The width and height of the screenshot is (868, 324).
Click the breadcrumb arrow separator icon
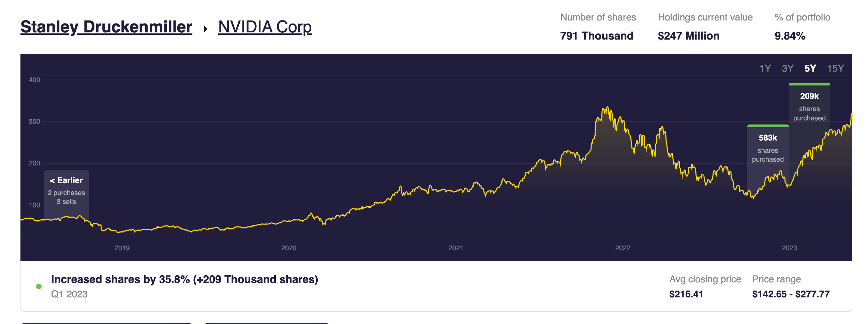(x=206, y=29)
